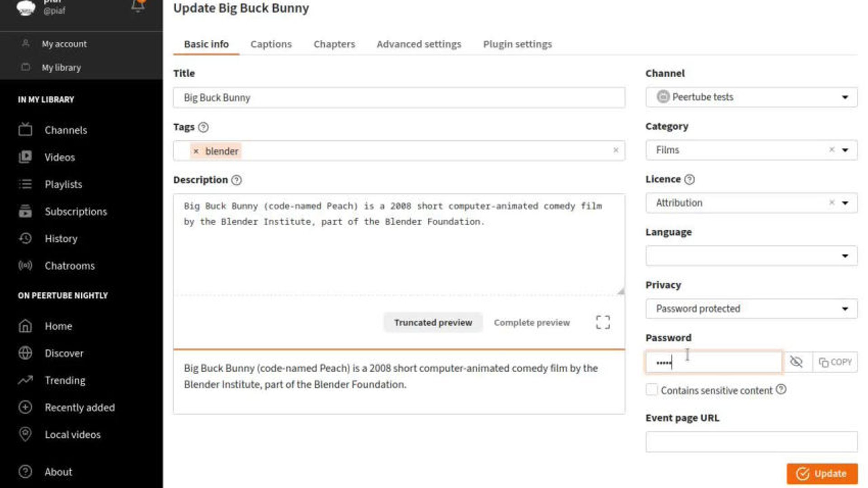Expand description editor to fullscreen

(603, 322)
